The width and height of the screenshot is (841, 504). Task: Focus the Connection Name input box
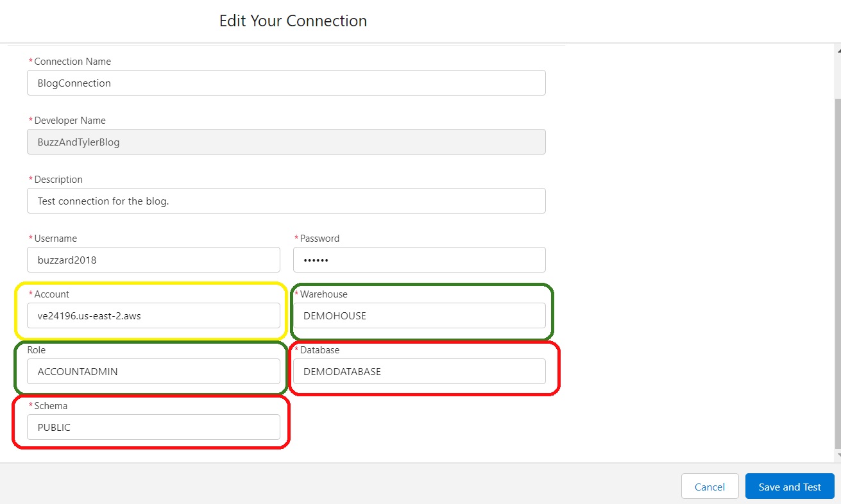click(x=286, y=83)
